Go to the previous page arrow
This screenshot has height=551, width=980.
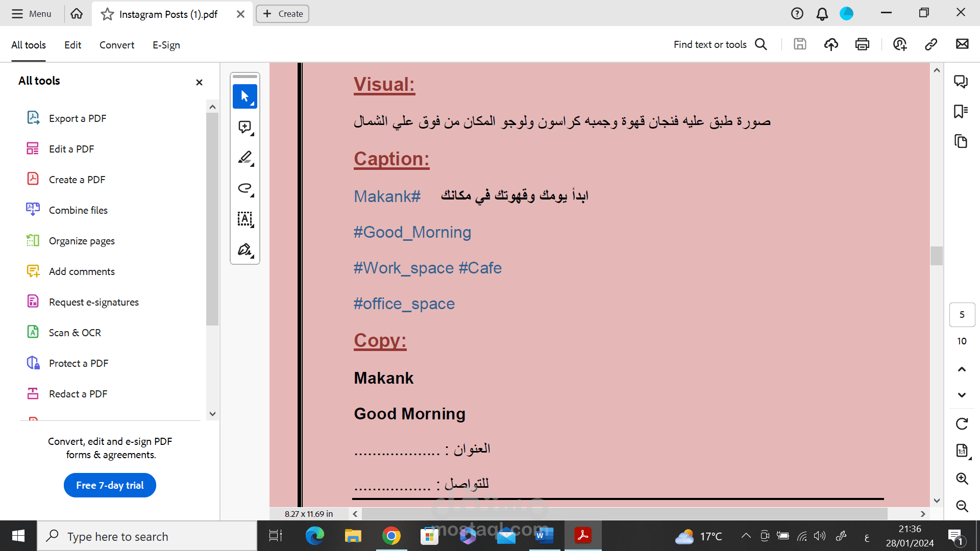(x=962, y=369)
